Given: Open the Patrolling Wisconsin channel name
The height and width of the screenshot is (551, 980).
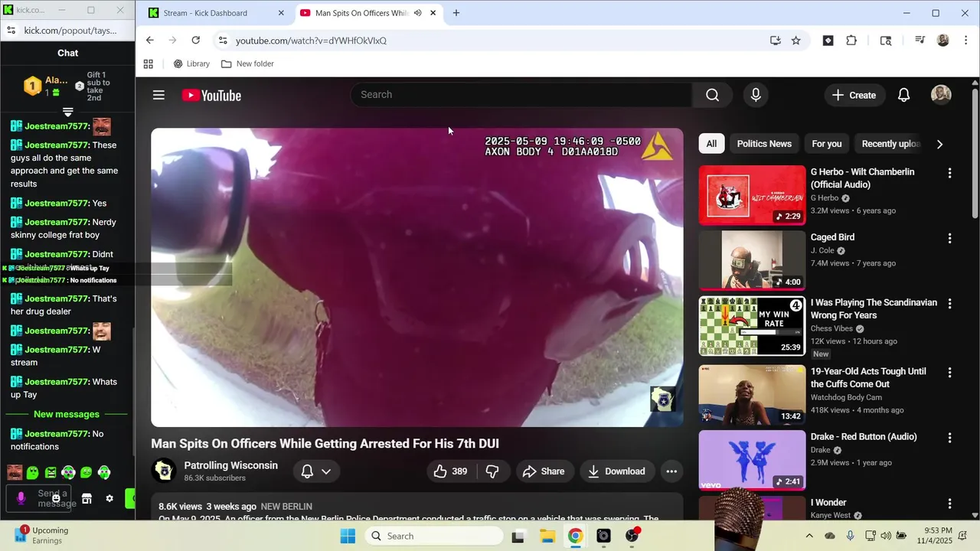Looking at the screenshot, I should [230, 465].
